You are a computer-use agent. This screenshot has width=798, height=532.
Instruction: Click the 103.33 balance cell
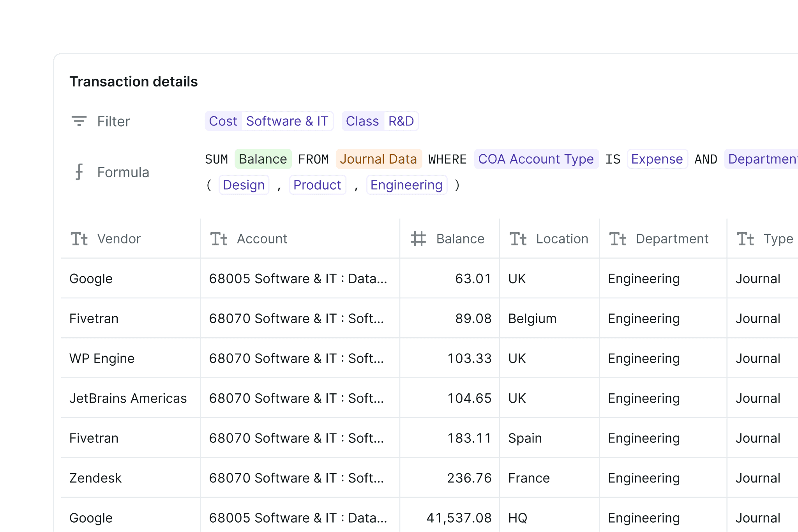[x=450, y=358]
